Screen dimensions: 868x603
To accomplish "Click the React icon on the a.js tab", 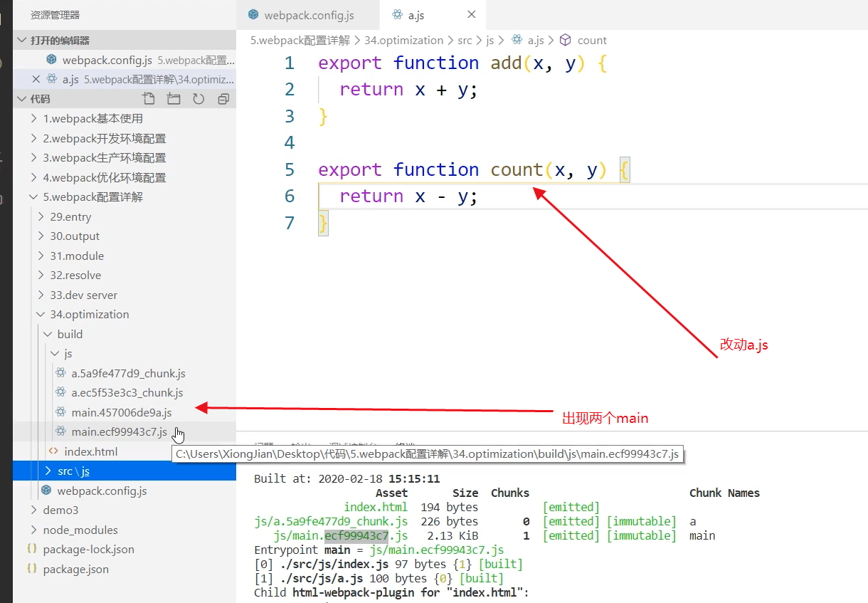I will [397, 15].
